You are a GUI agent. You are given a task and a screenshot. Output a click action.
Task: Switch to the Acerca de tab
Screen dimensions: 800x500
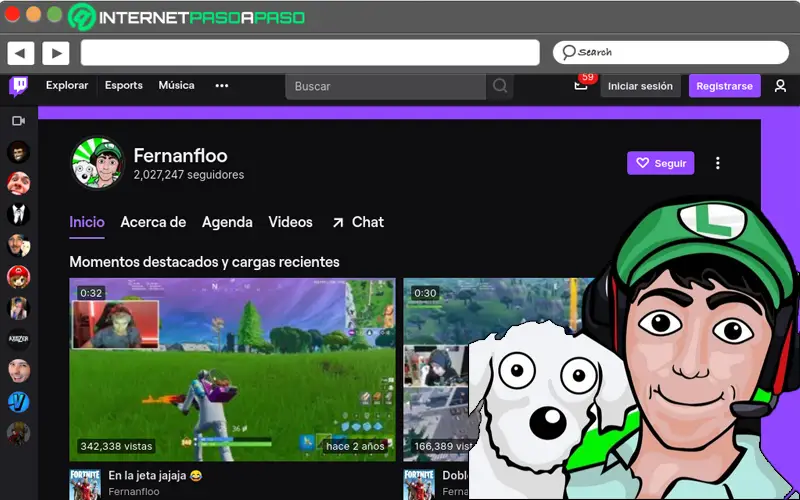tap(153, 222)
